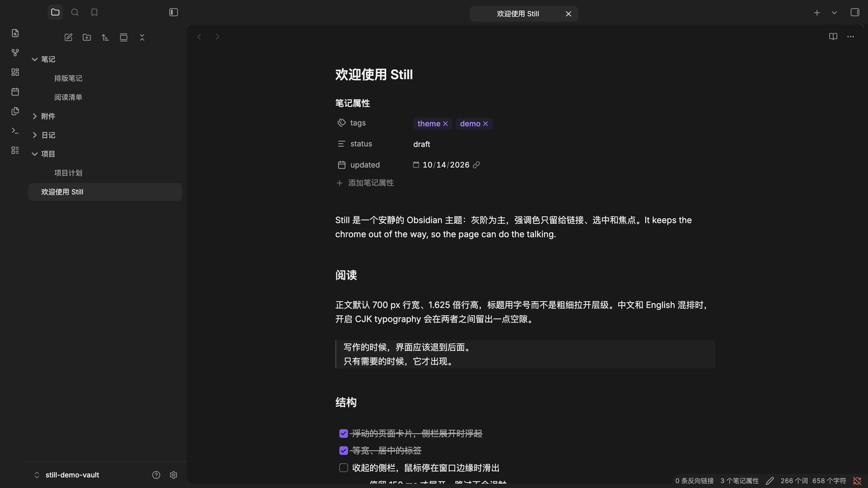Click the note title 欢迎使用 Still
Screen dimensions: 868x488
coord(374,75)
